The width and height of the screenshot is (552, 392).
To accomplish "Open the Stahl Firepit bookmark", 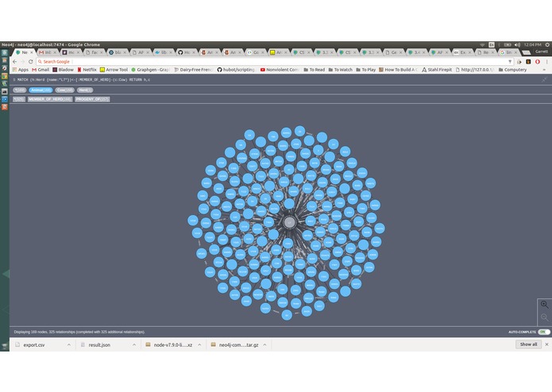I will (x=437, y=70).
